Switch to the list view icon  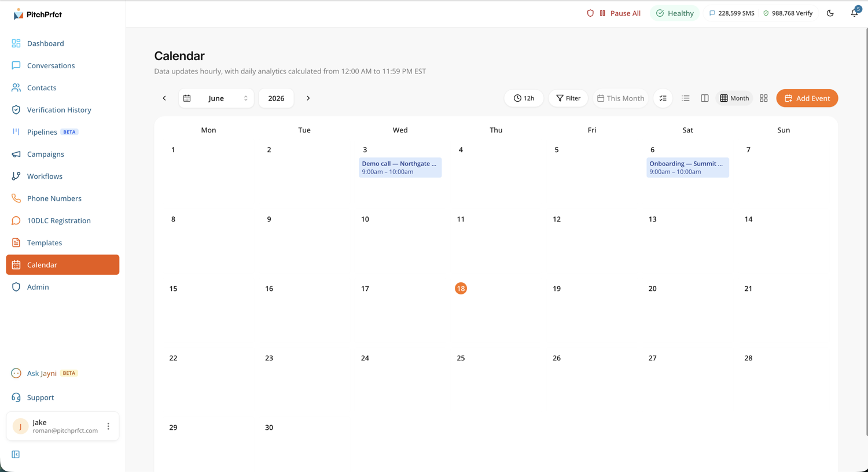coord(686,98)
